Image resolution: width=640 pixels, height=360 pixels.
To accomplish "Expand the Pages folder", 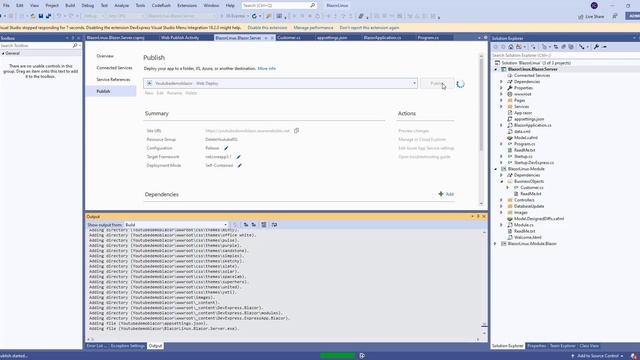I will [x=502, y=100].
